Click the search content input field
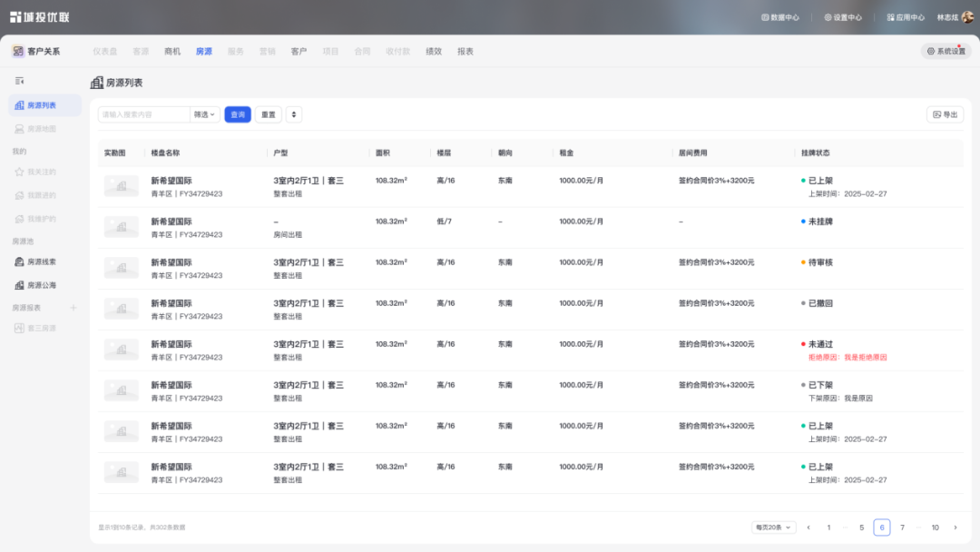 tap(142, 114)
